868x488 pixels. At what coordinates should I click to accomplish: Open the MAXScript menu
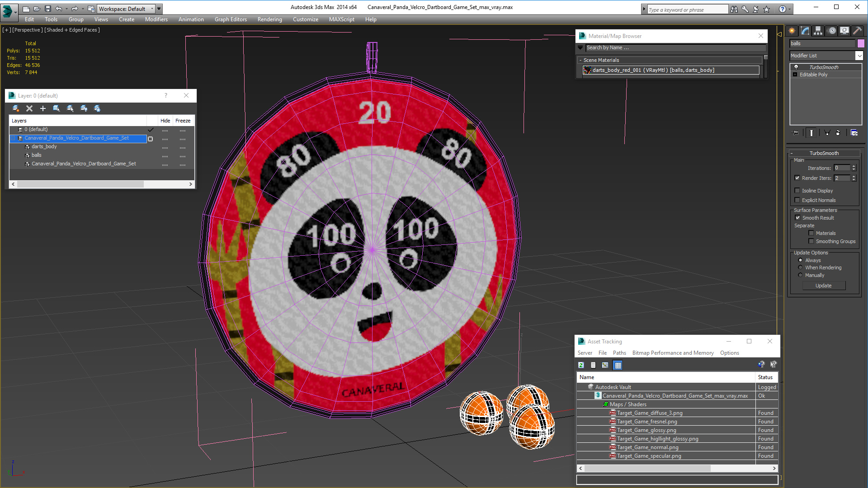click(x=342, y=19)
